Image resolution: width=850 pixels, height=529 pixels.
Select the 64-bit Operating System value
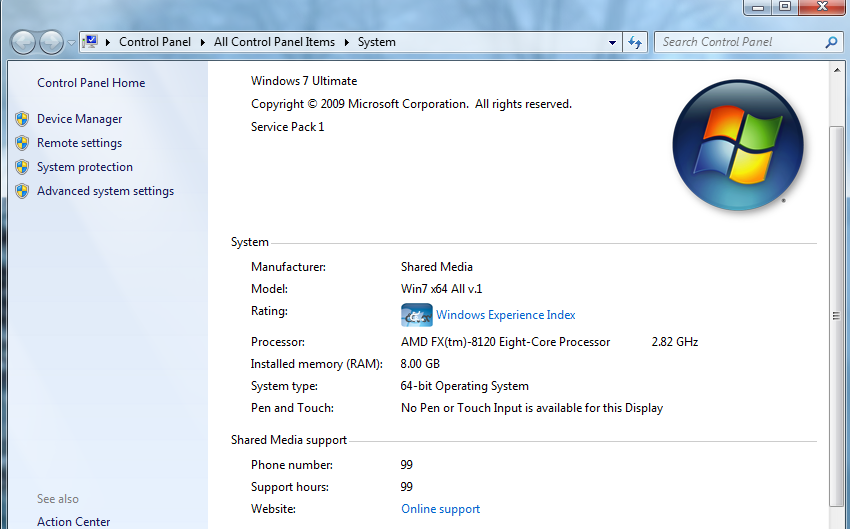465,386
